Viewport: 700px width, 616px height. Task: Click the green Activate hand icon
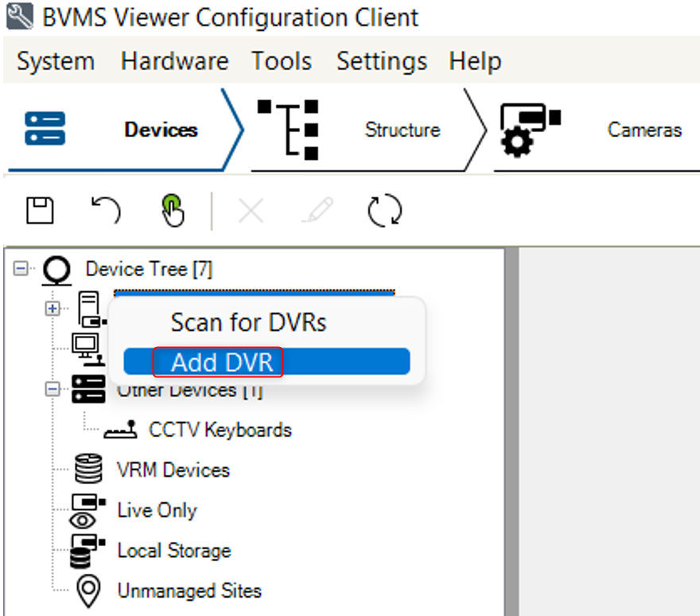[173, 212]
